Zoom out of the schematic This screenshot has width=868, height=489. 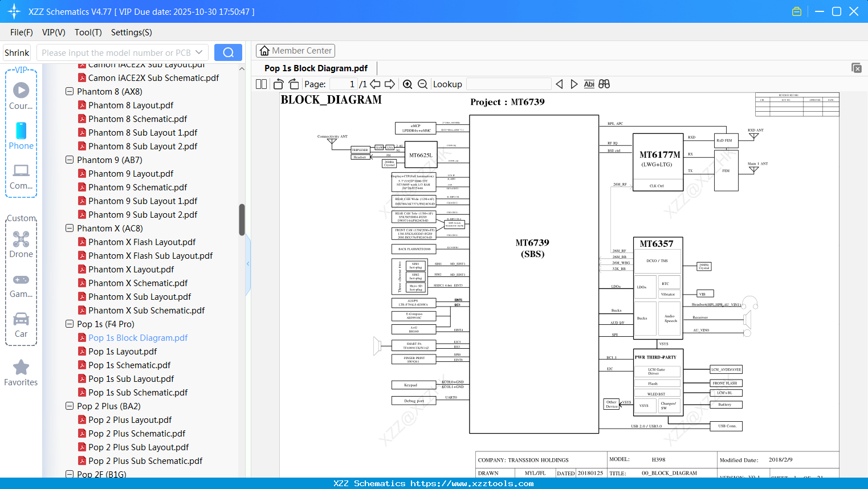tap(422, 84)
